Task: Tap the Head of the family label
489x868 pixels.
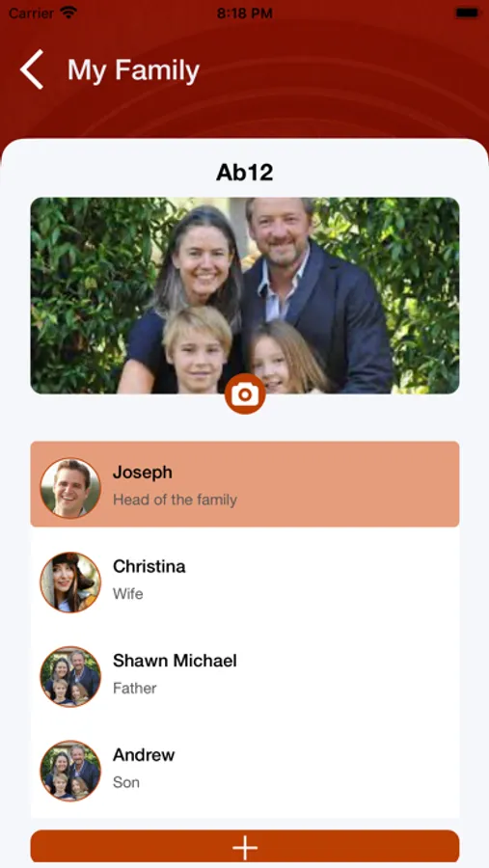Action: (x=175, y=500)
